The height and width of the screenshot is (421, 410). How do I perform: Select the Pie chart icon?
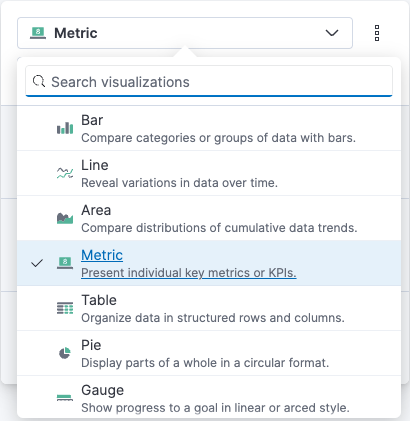click(65, 353)
